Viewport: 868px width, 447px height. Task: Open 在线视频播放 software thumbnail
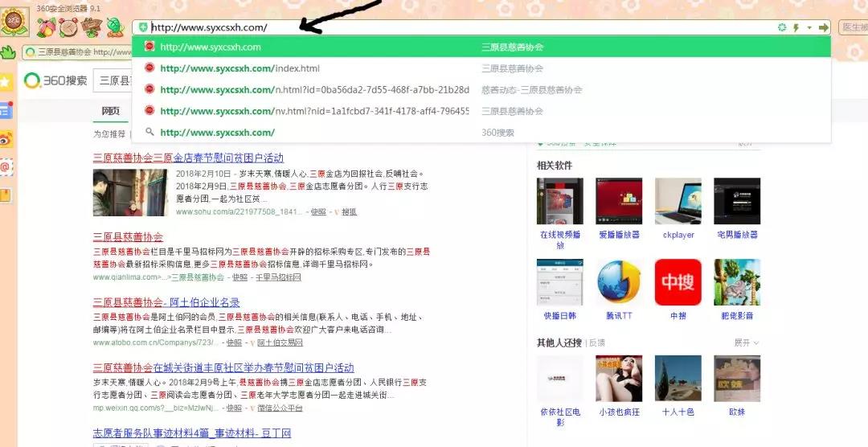click(x=560, y=201)
